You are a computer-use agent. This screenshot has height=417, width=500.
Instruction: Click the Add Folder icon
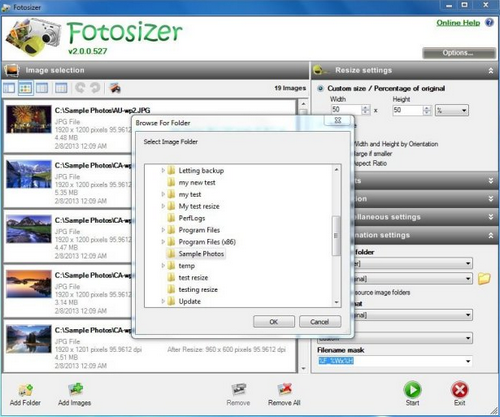25,390
